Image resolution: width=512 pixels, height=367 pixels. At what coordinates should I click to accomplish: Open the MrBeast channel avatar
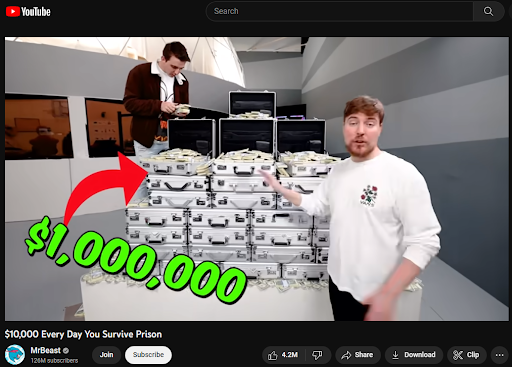(x=15, y=355)
